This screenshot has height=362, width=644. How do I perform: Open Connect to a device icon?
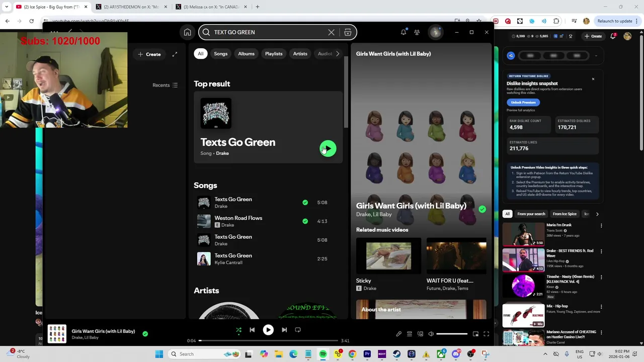[420, 334]
